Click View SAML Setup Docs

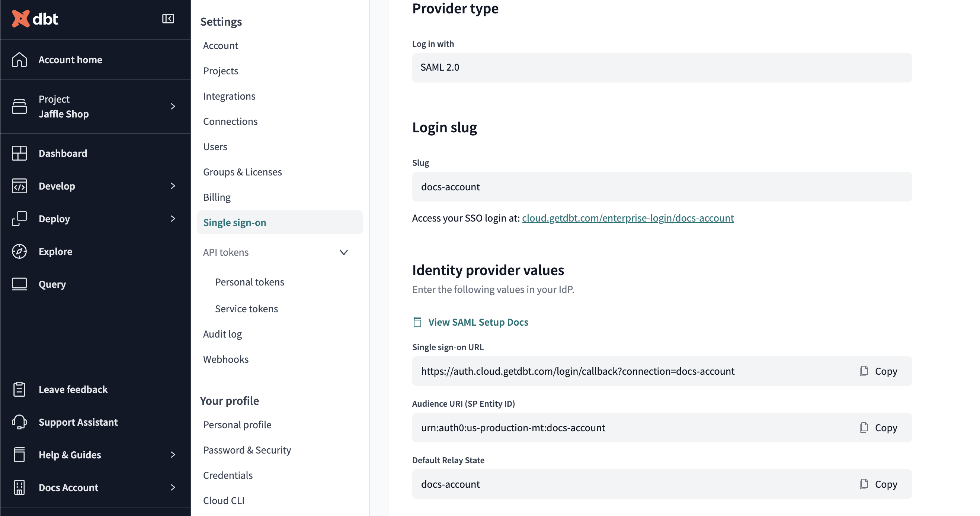coord(478,322)
